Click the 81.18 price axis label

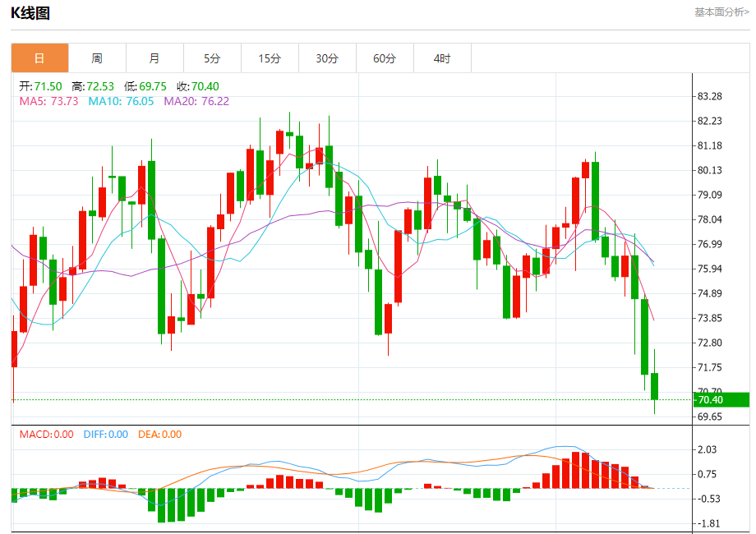pyautogui.click(x=710, y=145)
